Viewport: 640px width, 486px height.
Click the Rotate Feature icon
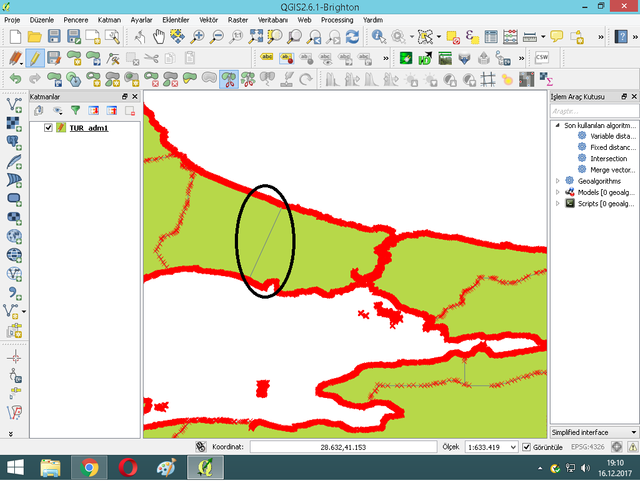click(306, 79)
